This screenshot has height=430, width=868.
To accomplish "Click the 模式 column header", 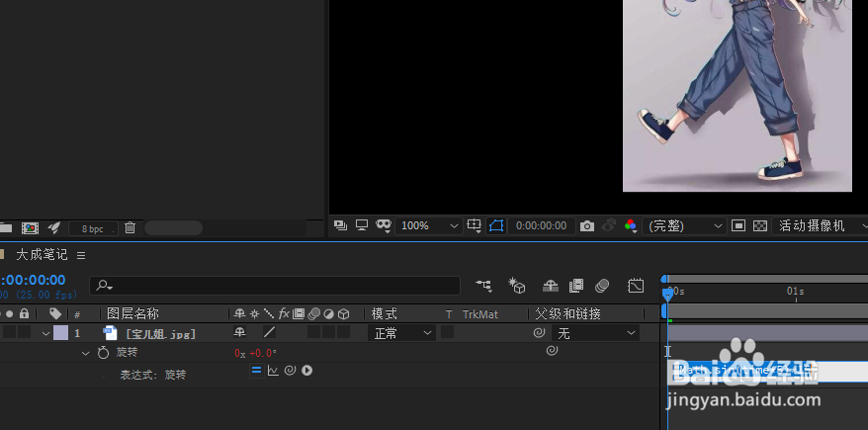I will 385,313.
